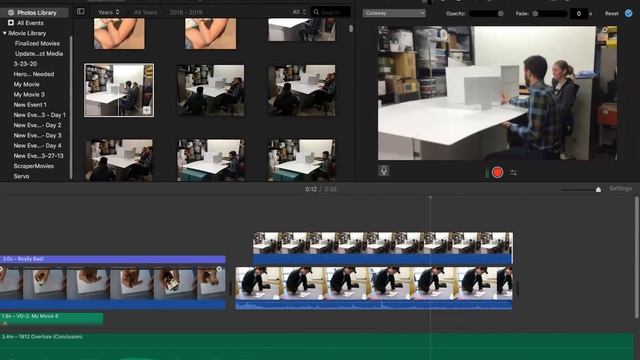
Task: Open Finalized Movies event
Action: point(37,43)
